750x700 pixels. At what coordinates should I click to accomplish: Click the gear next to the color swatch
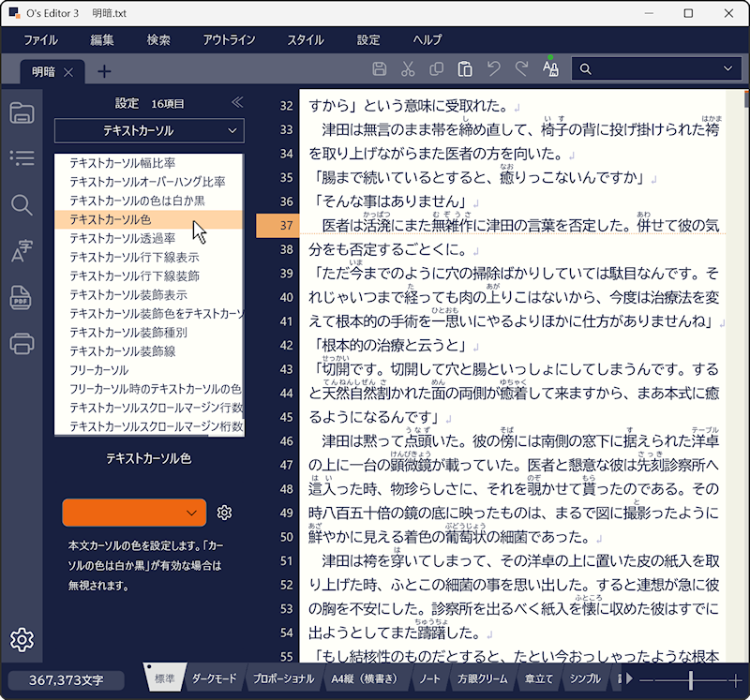click(224, 513)
